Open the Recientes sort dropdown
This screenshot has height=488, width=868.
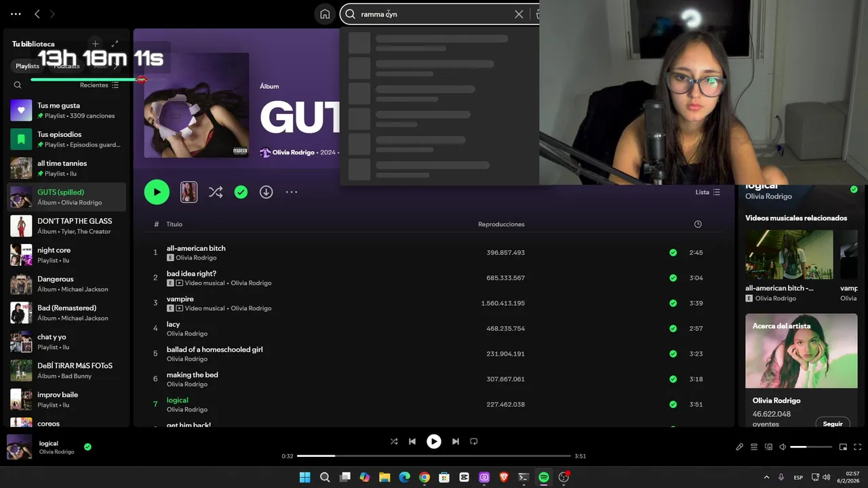(99, 85)
